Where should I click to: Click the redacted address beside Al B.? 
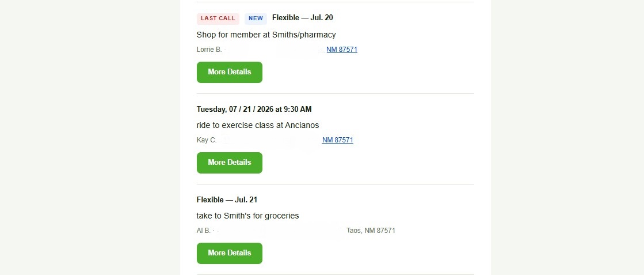(x=279, y=231)
